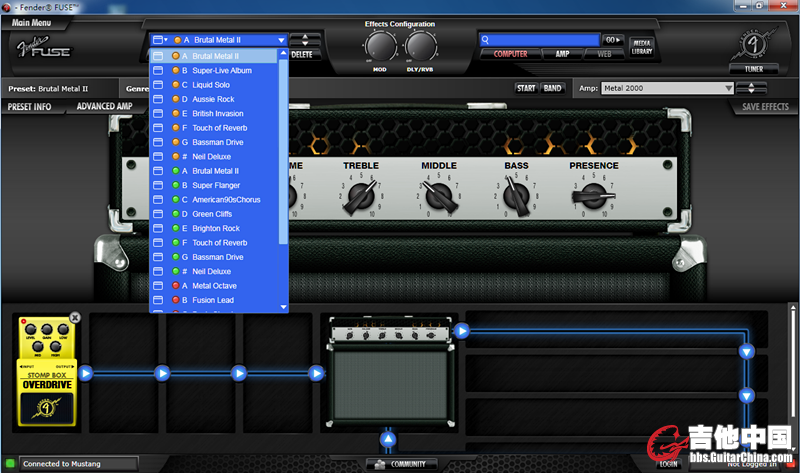
Task: Click the list icon beside Liquid Solo
Action: [158, 85]
